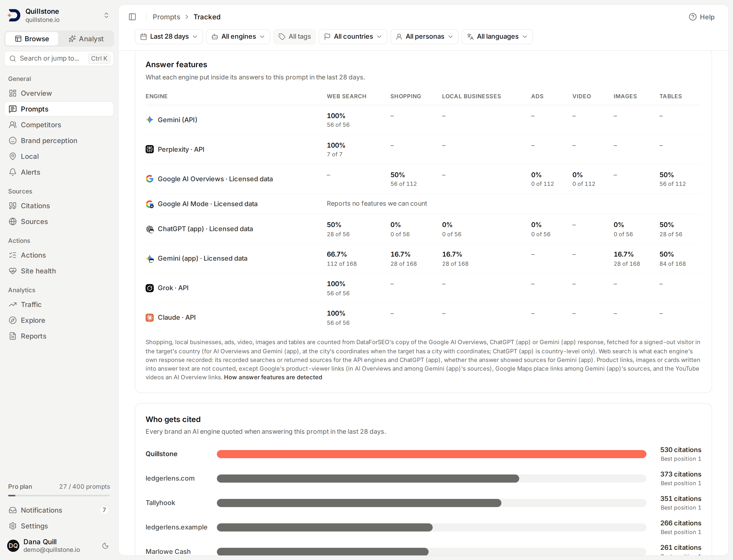Click ChatGPT (app) engine icon
Viewport: 733px width, 560px height.
[x=150, y=229]
